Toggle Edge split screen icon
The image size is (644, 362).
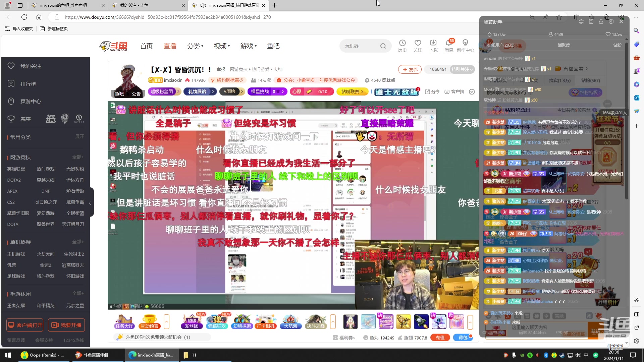click(x=577, y=17)
